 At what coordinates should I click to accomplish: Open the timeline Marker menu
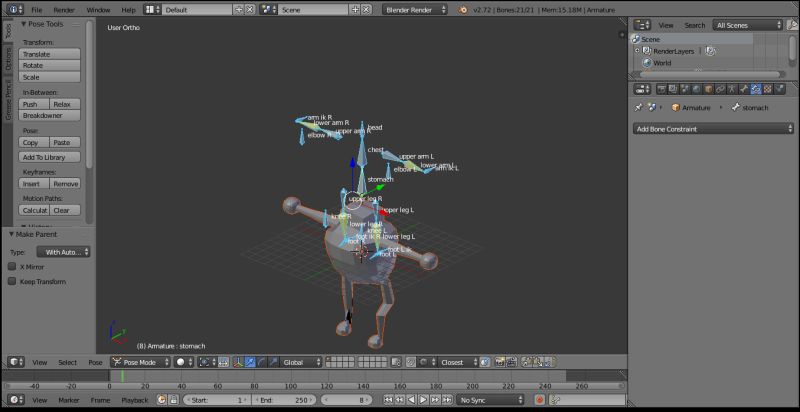pyautogui.click(x=68, y=400)
